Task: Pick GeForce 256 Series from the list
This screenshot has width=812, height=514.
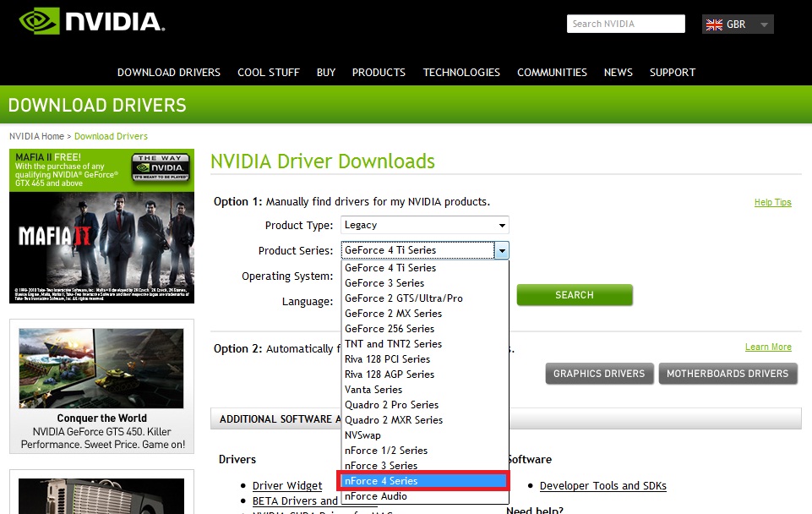Action: tap(425, 329)
